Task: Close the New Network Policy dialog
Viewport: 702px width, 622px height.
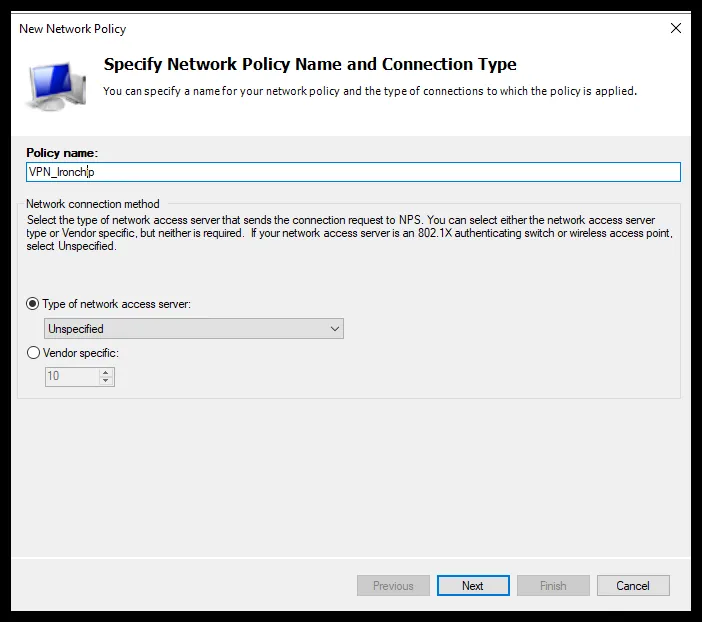Action: pyautogui.click(x=676, y=28)
